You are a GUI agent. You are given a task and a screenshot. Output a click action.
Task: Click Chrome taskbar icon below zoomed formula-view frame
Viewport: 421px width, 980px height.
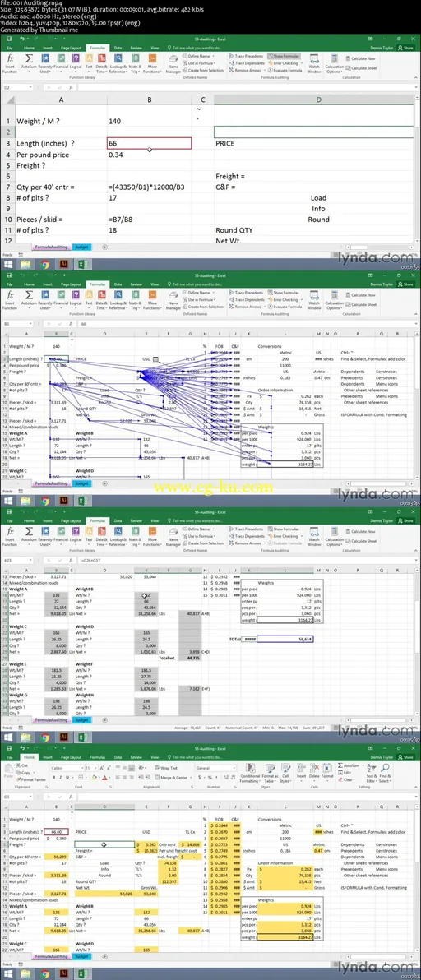tap(45, 265)
